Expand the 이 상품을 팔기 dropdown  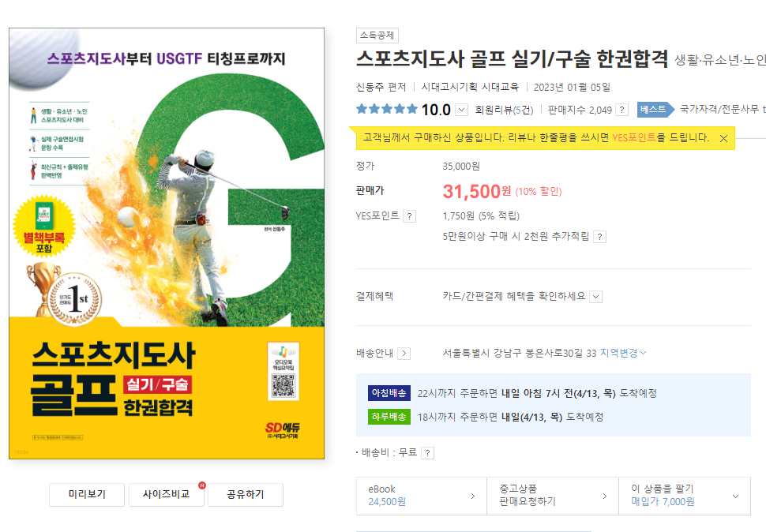tap(735, 496)
